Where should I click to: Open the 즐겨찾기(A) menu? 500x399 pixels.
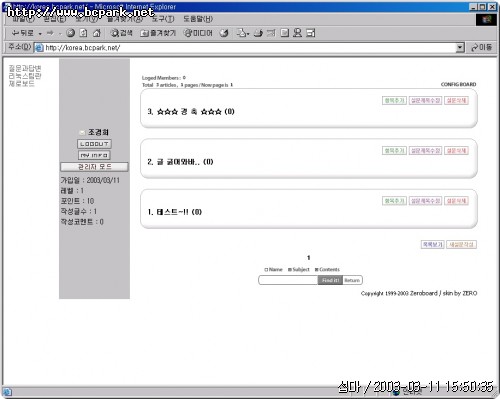(125, 19)
